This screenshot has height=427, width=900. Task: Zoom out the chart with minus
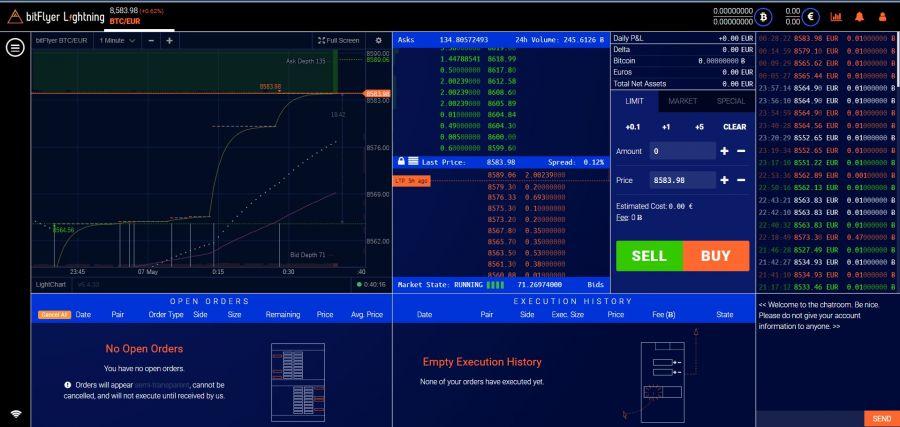click(151, 40)
